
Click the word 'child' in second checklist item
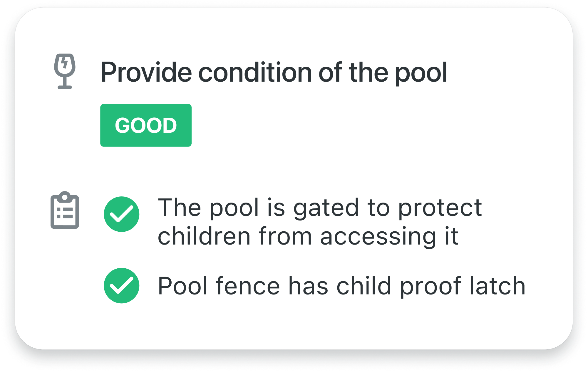(x=363, y=286)
